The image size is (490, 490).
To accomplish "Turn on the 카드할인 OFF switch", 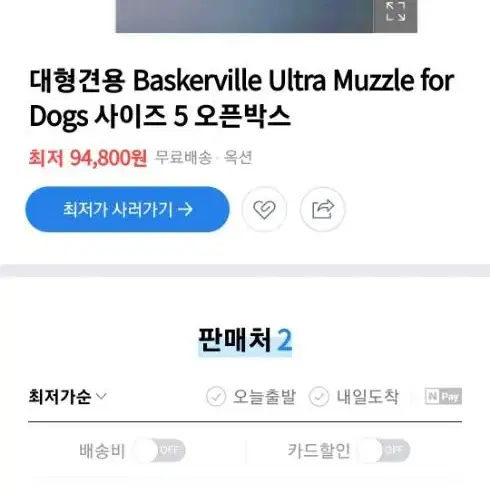I will pos(384,451).
